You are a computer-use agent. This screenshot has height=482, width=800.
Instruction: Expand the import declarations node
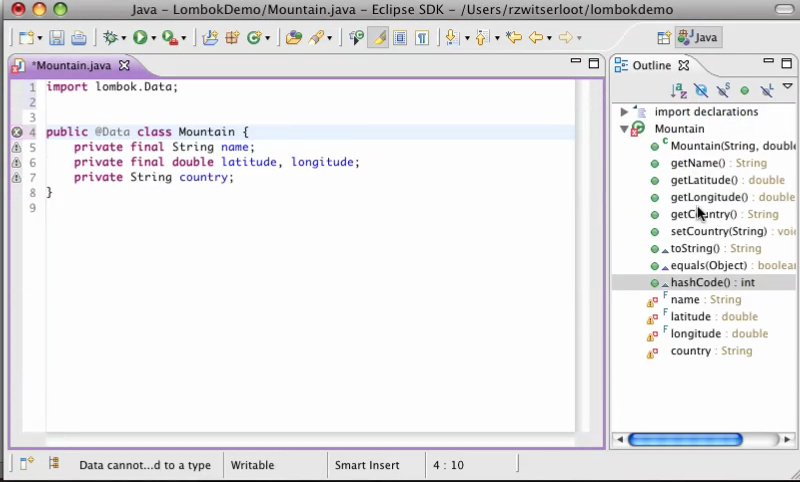(625, 112)
